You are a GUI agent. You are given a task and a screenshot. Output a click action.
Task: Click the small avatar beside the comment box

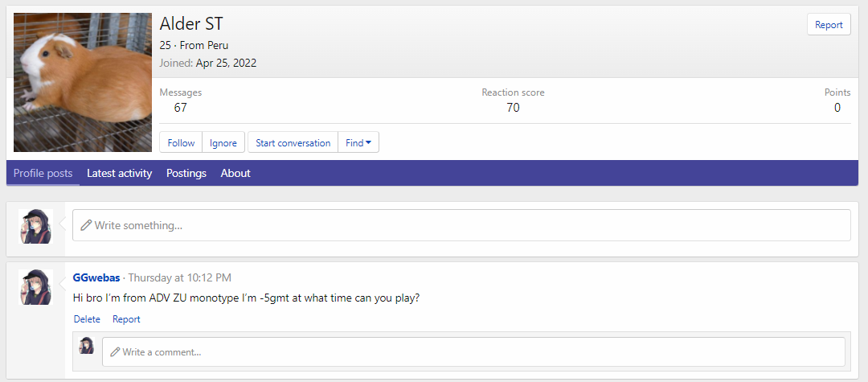tap(87, 346)
